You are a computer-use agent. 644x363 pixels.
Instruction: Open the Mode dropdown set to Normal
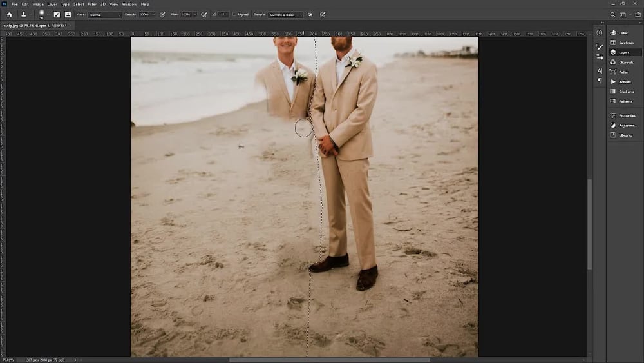click(x=104, y=15)
